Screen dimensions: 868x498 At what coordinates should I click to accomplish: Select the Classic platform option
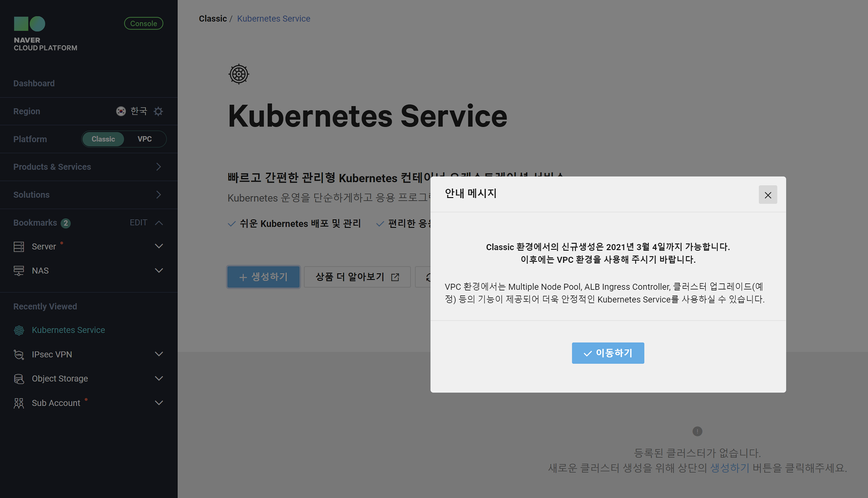[x=103, y=139]
